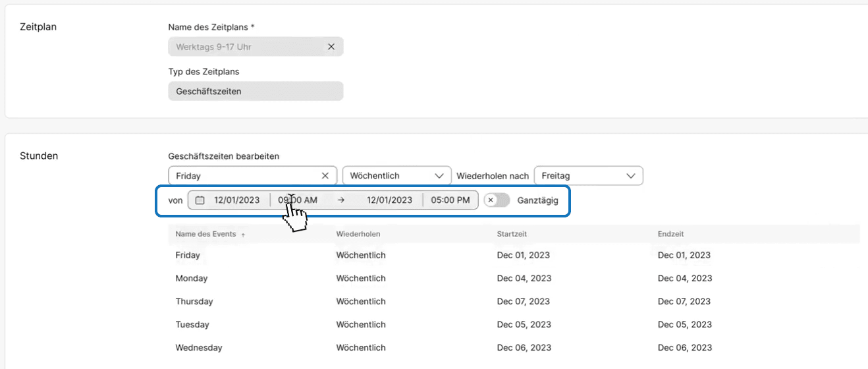This screenshot has height=369, width=868.
Task: Click the Friday event name input
Action: tap(253, 176)
